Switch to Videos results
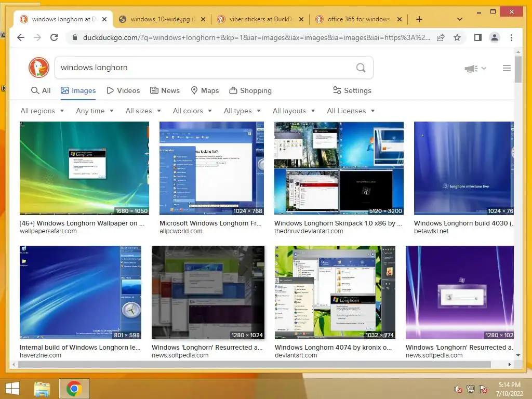Screen dimensions: 532x399 (123, 90)
